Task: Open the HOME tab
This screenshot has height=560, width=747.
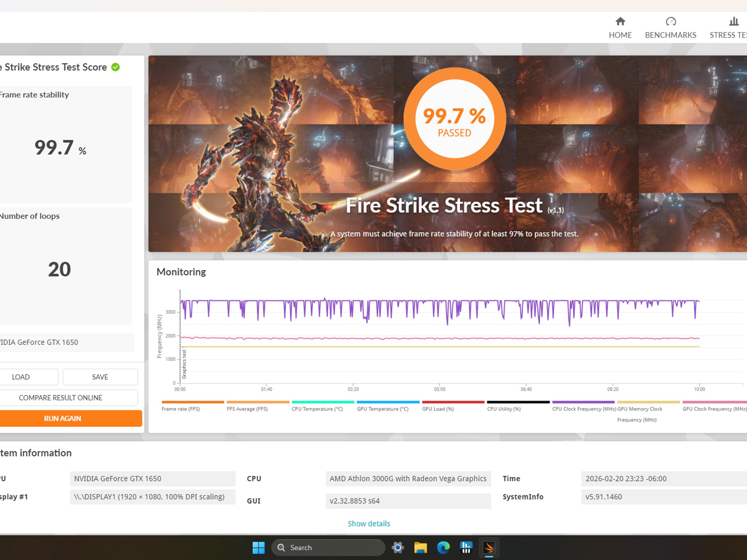Action: [x=620, y=28]
